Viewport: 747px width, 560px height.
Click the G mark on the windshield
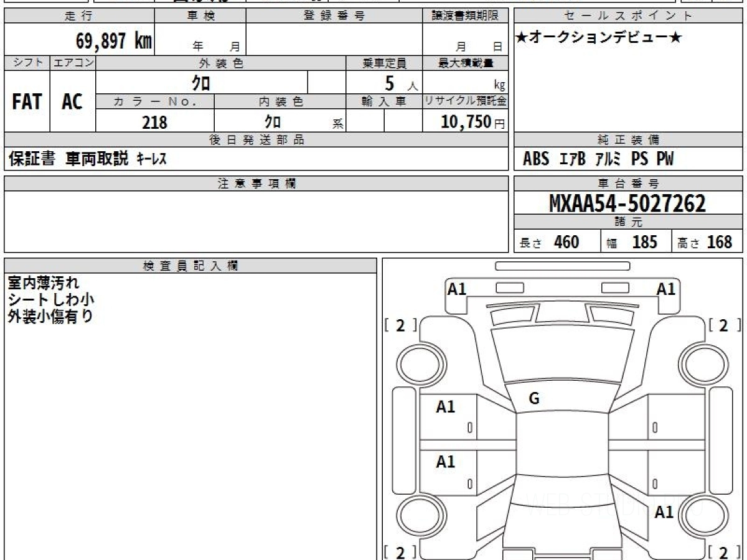(x=533, y=399)
